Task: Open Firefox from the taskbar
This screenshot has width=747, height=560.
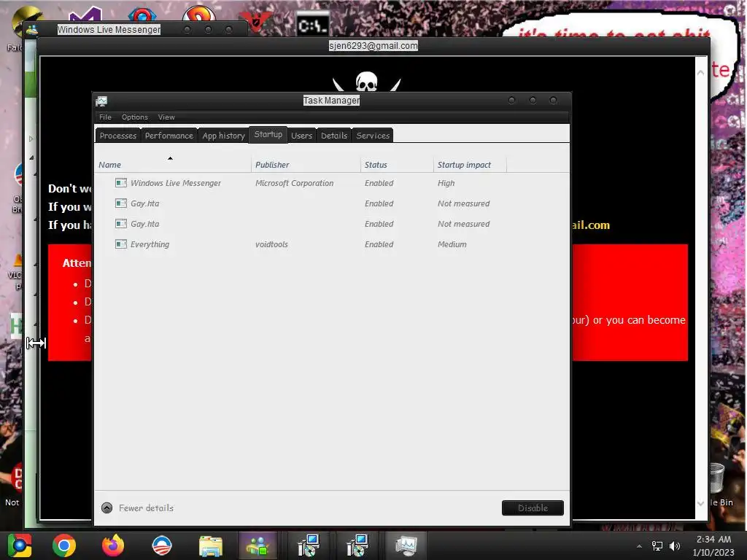Action: click(x=113, y=545)
